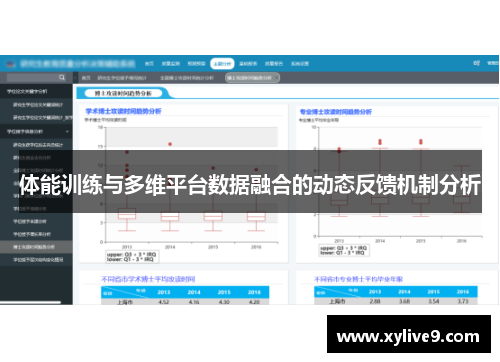500x362 pixels.
Task: Click the 4.30 cell in academic table
Action: [224, 302]
